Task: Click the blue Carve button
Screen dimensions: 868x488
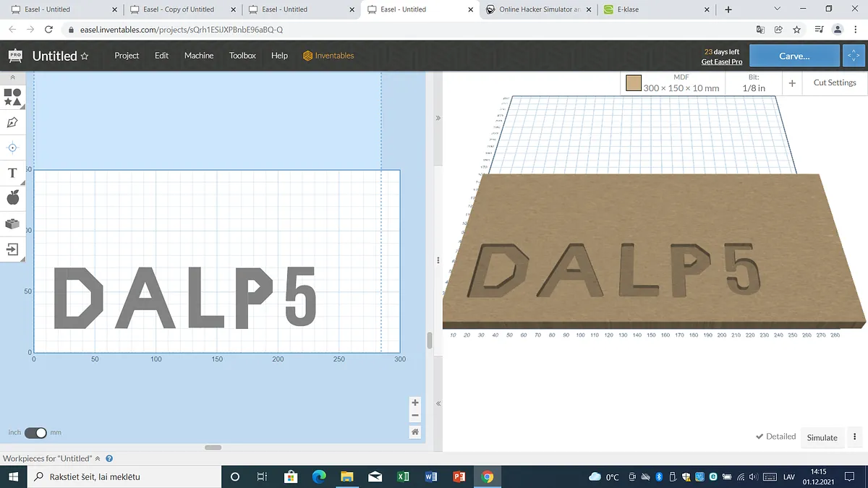Action: click(793, 56)
